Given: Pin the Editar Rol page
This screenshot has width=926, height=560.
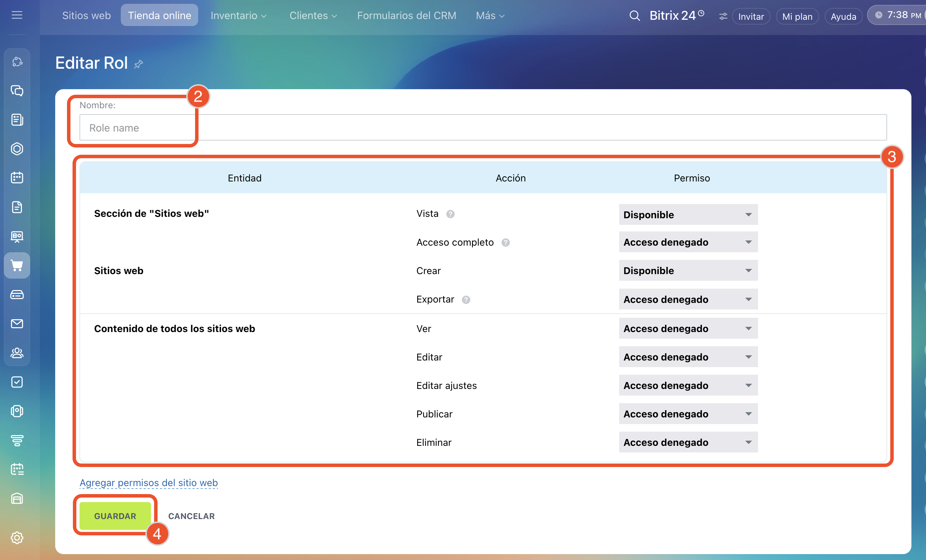Looking at the screenshot, I should pos(138,64).
